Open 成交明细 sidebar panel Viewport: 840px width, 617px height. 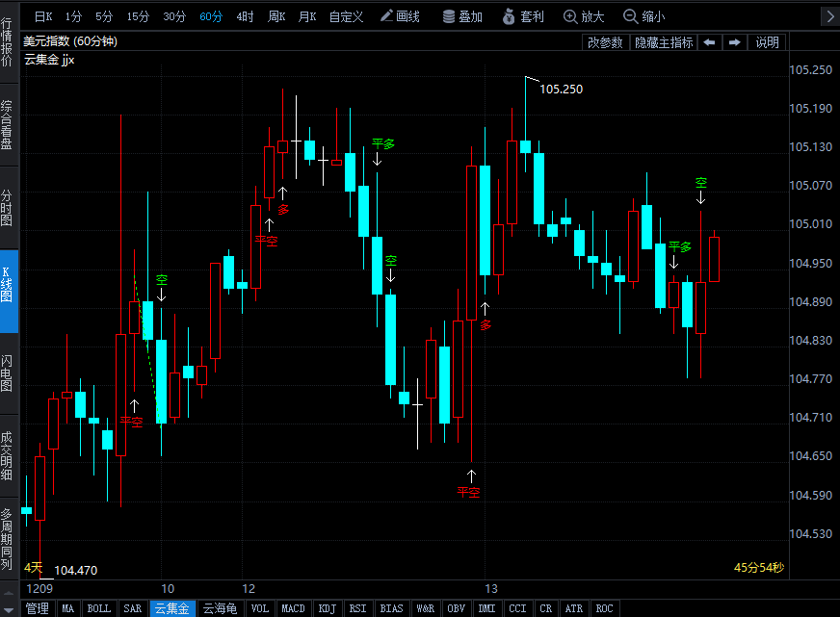pos(7,456)
